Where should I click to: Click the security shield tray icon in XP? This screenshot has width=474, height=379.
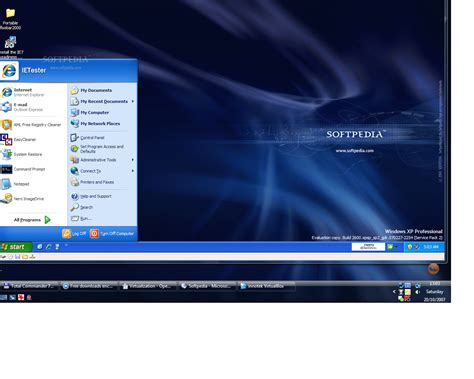point(410,247)
